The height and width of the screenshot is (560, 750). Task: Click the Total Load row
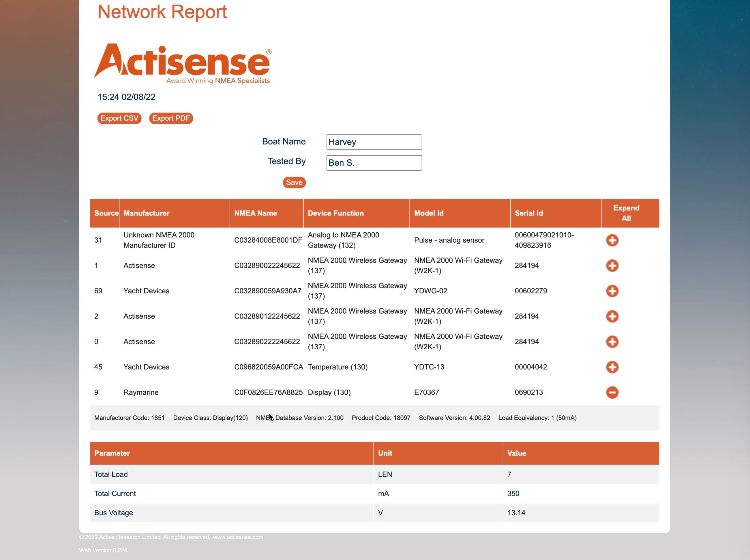374,474
